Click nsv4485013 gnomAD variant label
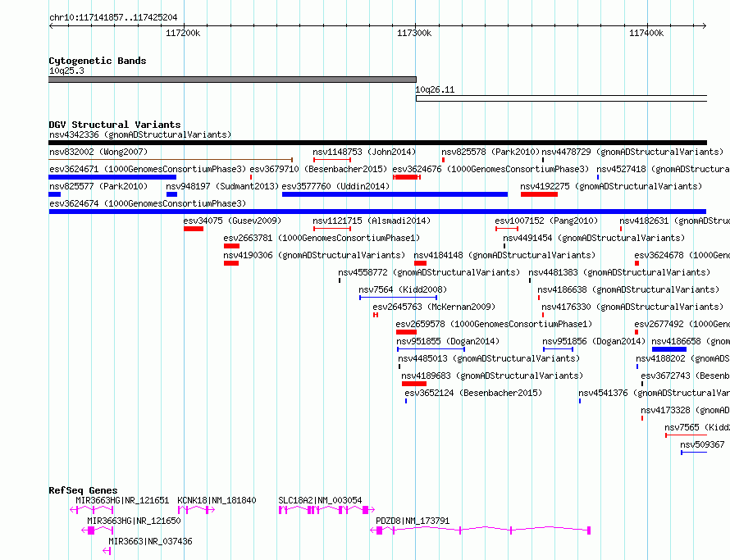 489,359
